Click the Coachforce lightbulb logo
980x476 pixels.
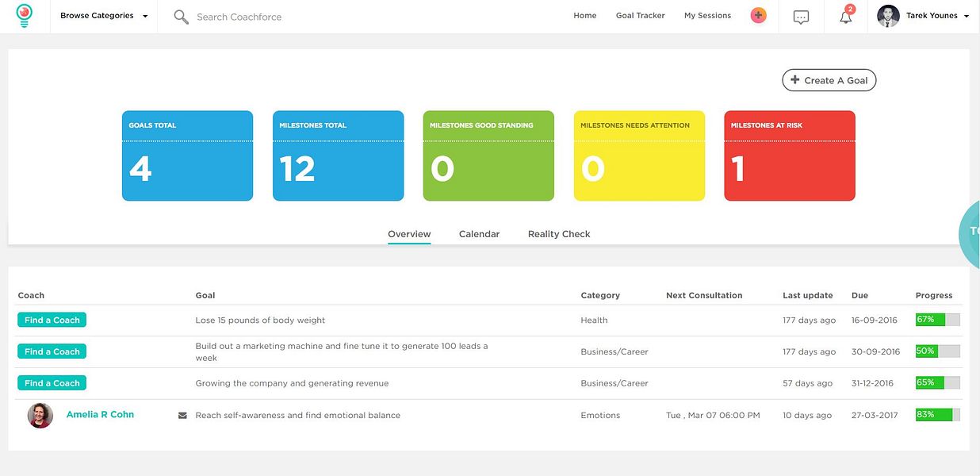[25, 16]
